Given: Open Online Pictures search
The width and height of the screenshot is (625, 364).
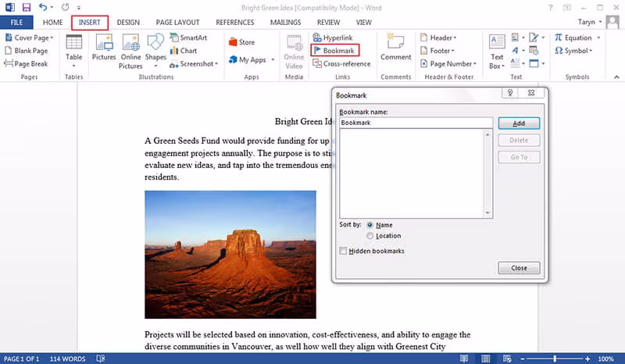Looking at the screenshot, I should click(130, 51).
